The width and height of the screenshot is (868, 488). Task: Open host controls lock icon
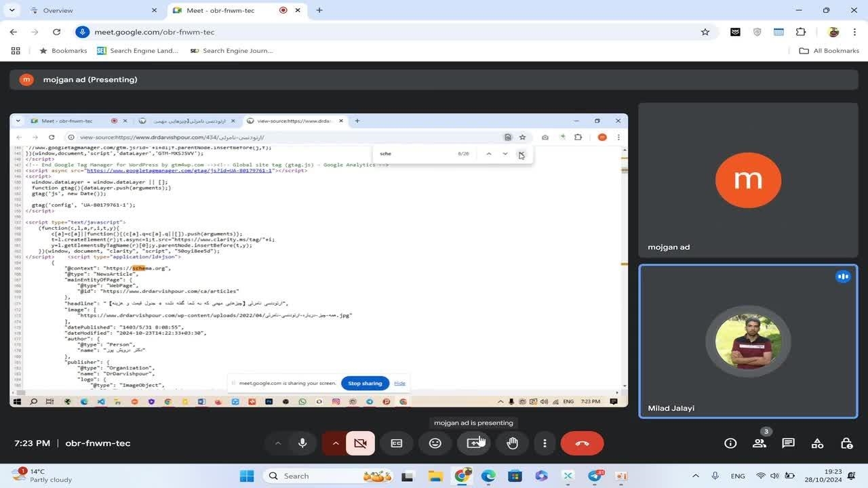coord(846,443)
